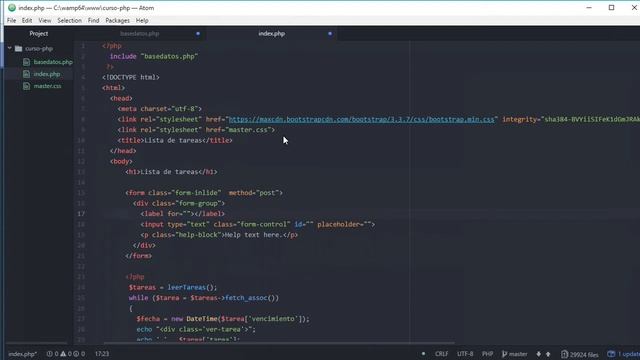Open the Help menu
Screen dimensions: 640x360
coord(142,20)
